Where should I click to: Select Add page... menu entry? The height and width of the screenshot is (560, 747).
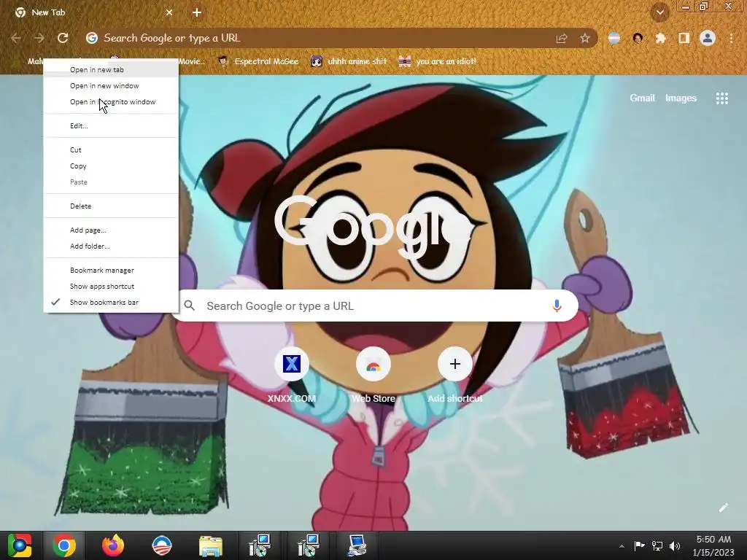click(111, 230)
